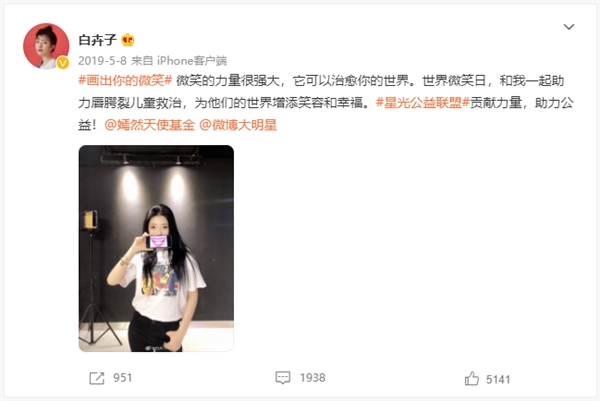Click the comment speech bubble icon

(x=283, y=378)
